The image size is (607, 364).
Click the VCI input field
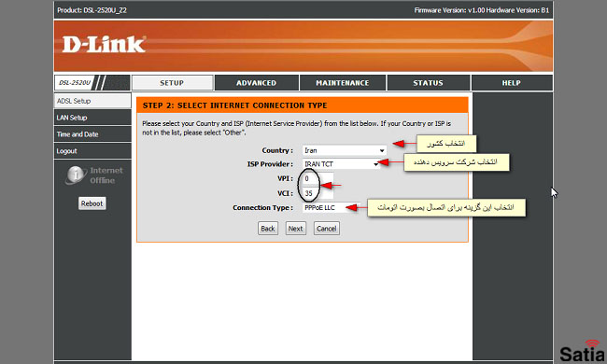coord(318,193)
